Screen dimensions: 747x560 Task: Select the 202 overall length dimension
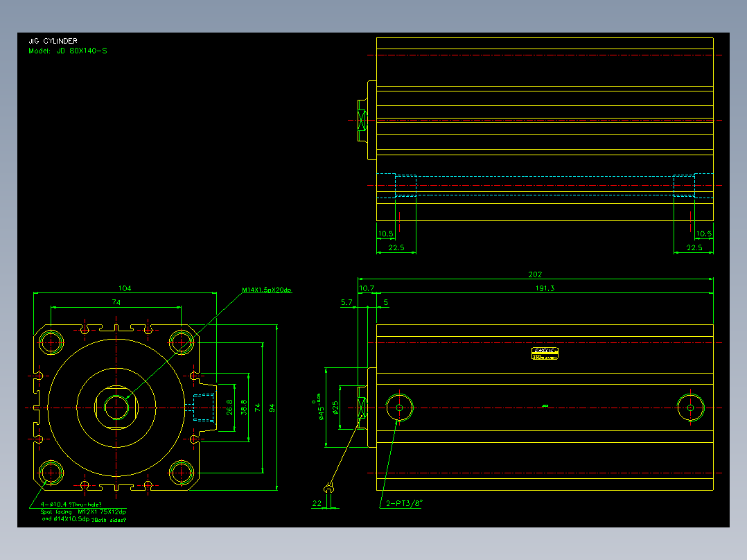coord(535,274)
